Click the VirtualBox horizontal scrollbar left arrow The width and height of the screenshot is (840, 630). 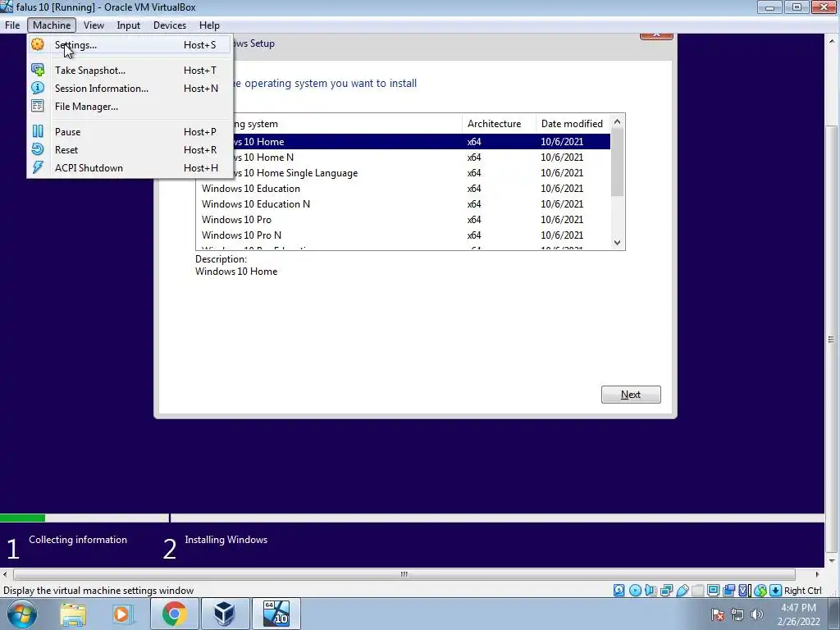6,574
